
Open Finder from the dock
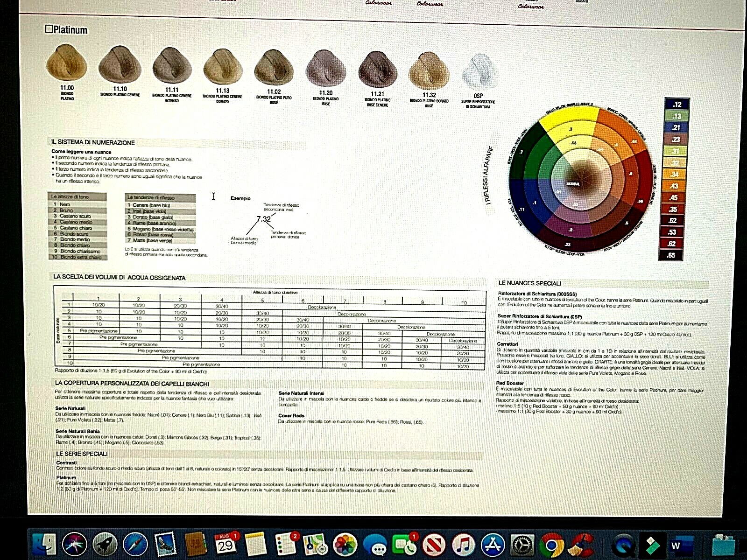coord(44,545)
